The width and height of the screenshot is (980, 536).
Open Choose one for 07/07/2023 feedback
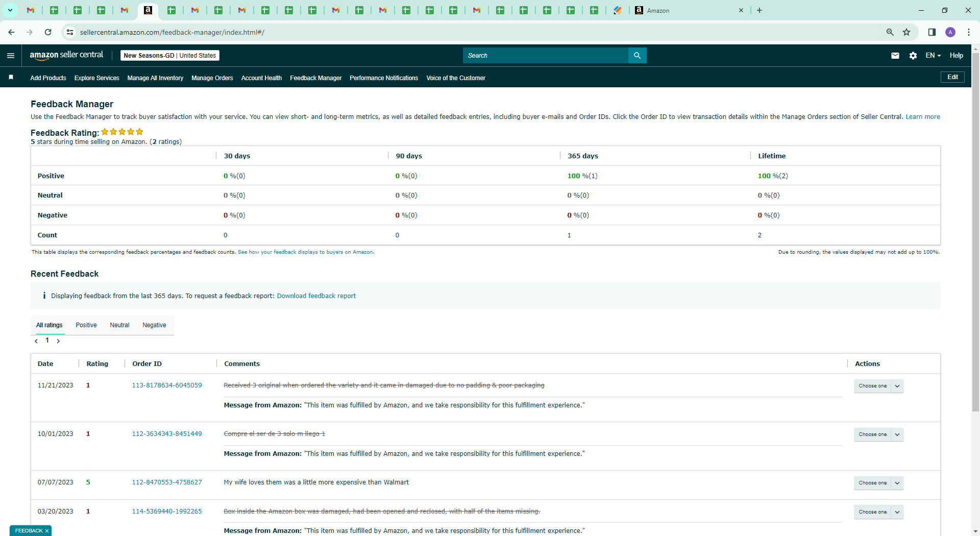coord(878,483)
